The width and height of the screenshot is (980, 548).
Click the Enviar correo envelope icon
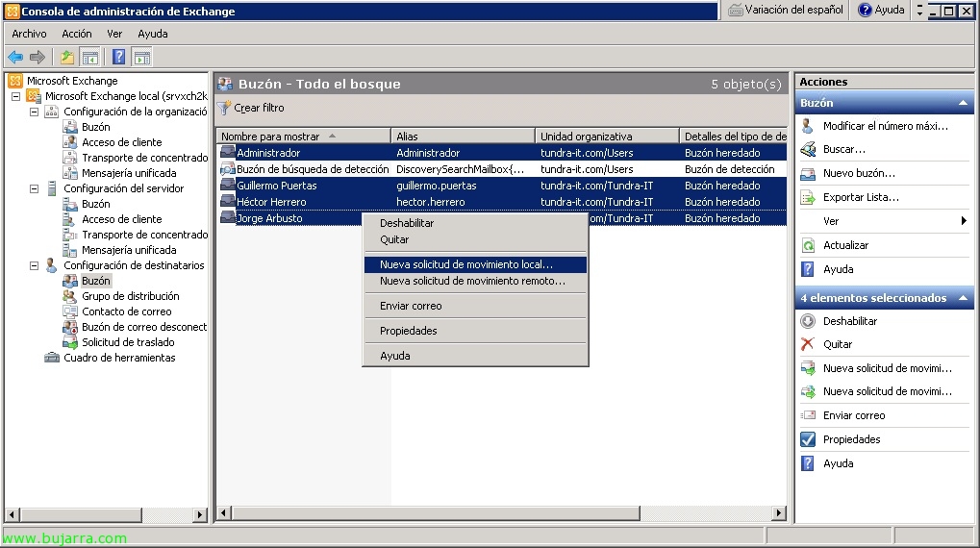point(808,415)
